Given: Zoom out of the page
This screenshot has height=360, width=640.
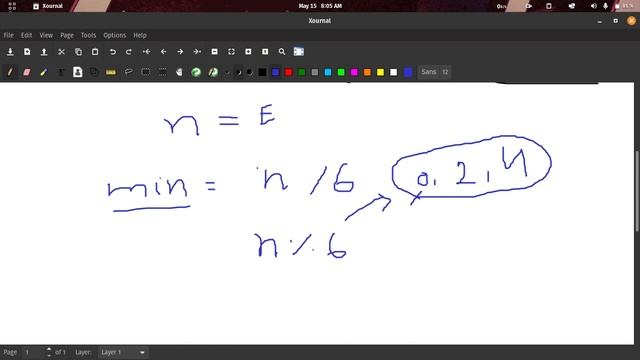Looking at the screenshot, I should tap(214, 52).
